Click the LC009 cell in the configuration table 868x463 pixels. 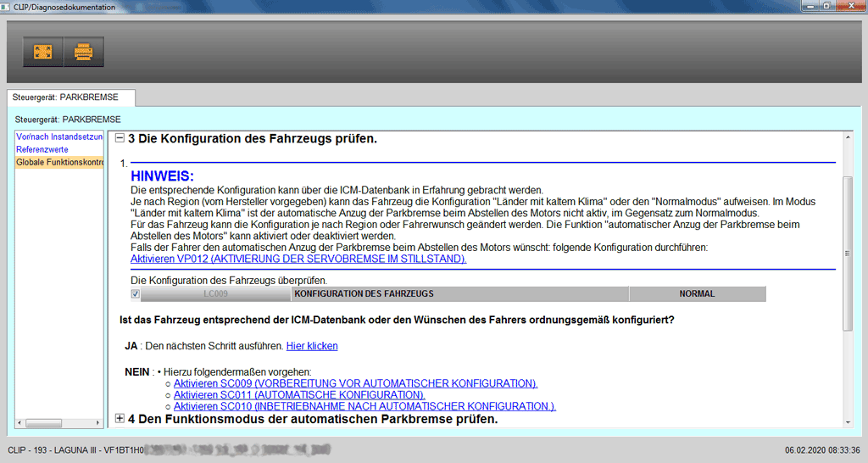[216, 294]
